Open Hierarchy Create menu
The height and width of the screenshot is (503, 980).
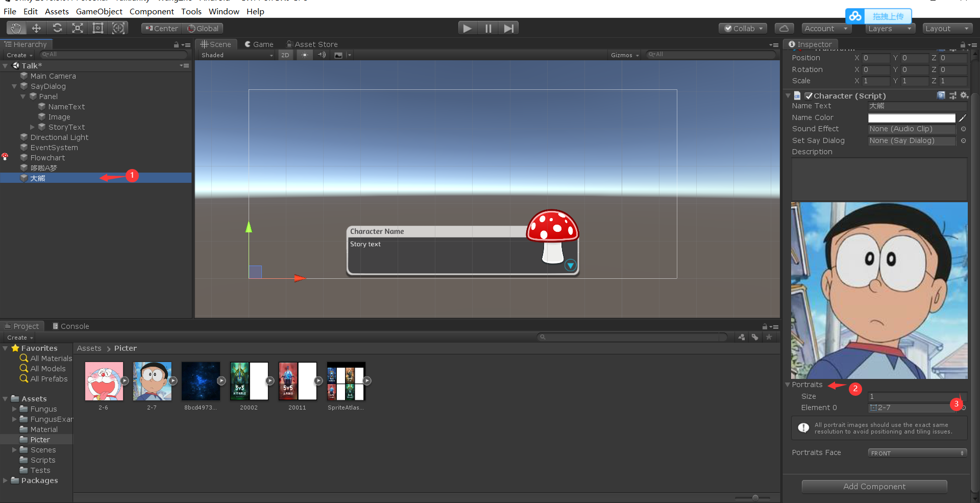coord(19,55)
